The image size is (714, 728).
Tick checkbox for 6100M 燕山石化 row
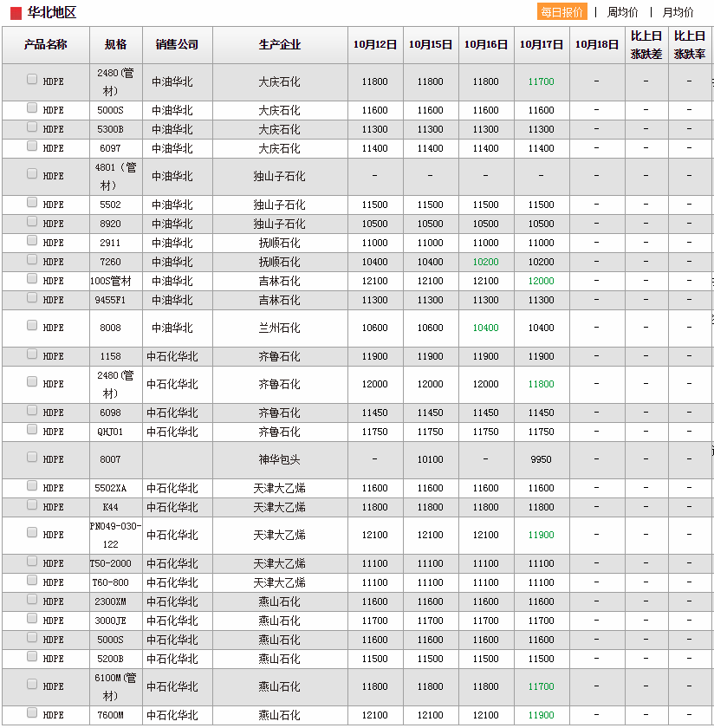31,684
